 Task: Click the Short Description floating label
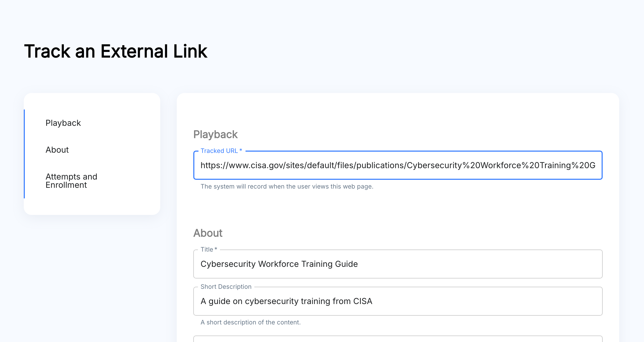[226, 287]
